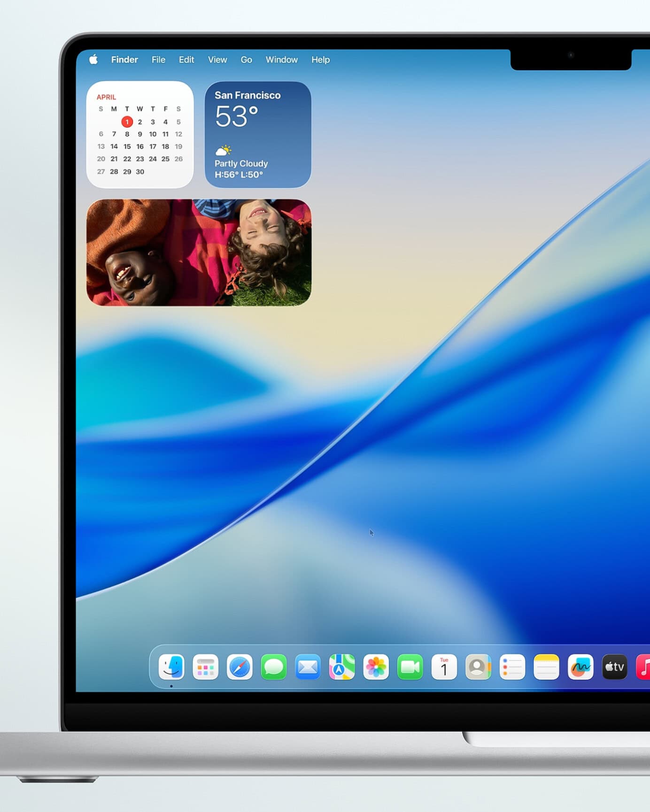Open Notes app in Dock
The image size is (650, 812).
click(x=546, y=666)
